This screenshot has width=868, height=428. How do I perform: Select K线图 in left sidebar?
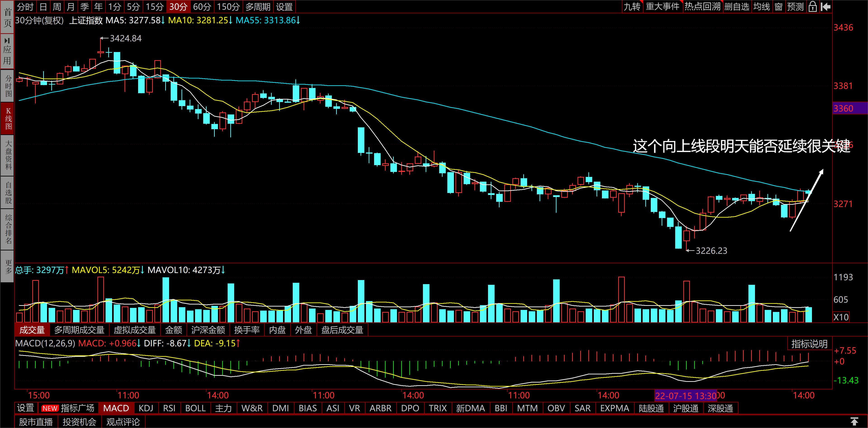point(7,119)
